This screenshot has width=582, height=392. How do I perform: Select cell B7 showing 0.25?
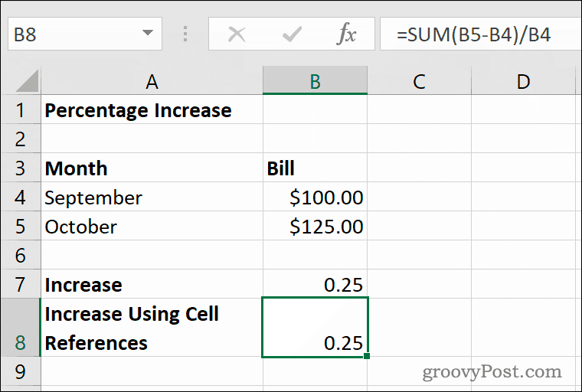(x=315, y=284)
